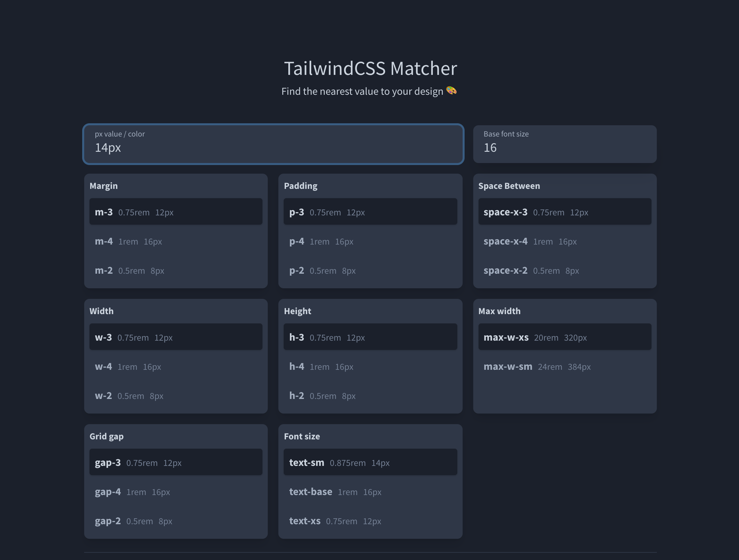
Task: Select max-w-xs under Max width
Action: click(x=565, y=337)
